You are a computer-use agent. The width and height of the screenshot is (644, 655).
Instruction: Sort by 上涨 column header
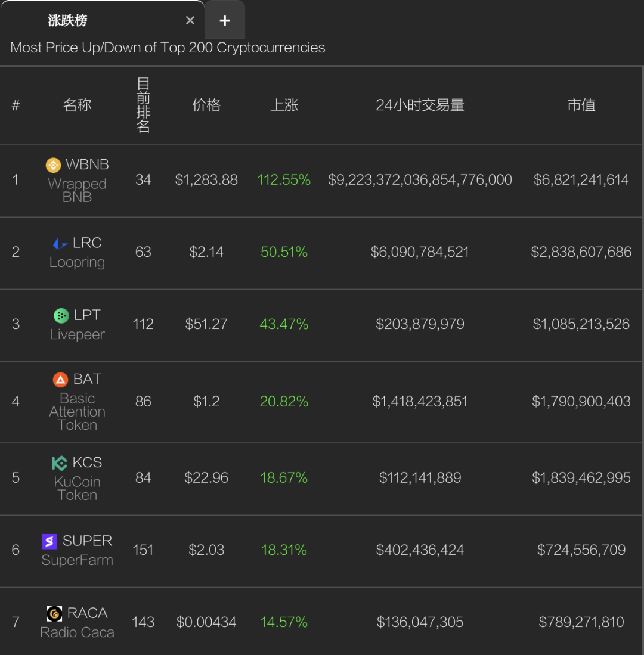pyautogui.click(x=284, y=105)
